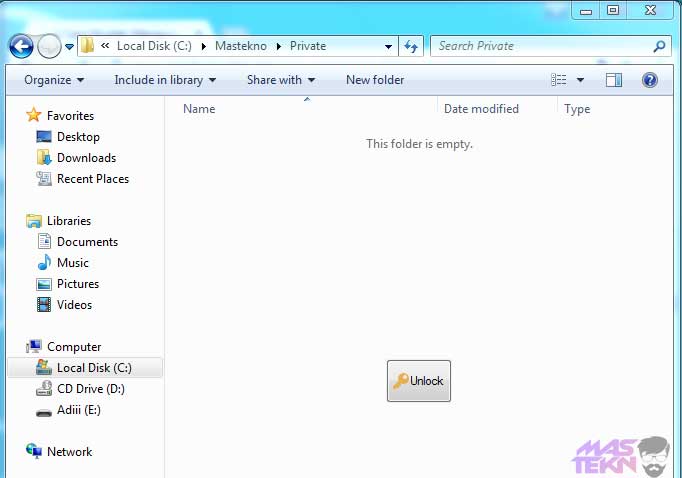Click the New folder button

pyautogui.click(x=375, y=80)
